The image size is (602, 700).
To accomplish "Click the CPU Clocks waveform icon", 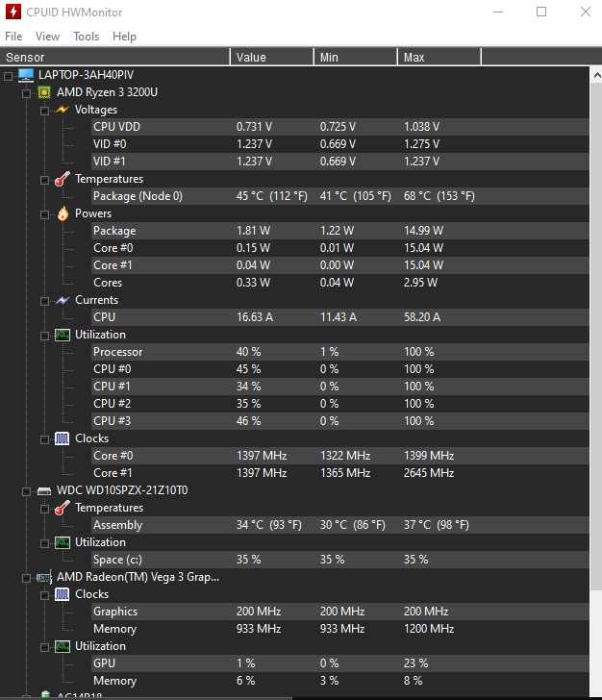I will point(63,438).
